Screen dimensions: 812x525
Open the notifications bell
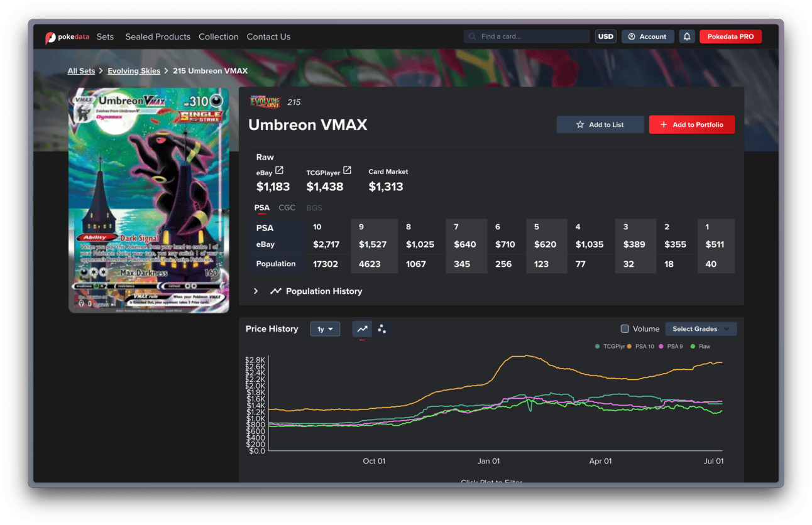coord(687,36)
